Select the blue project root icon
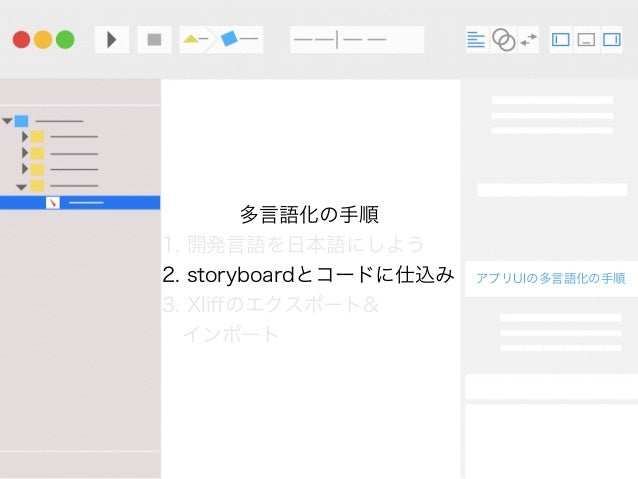 tap(22, 121)
